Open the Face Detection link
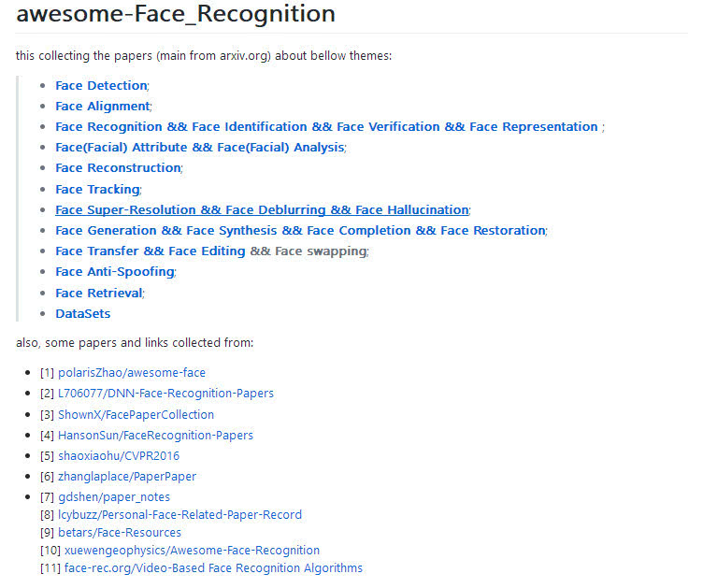 click(x=101, y=86)
